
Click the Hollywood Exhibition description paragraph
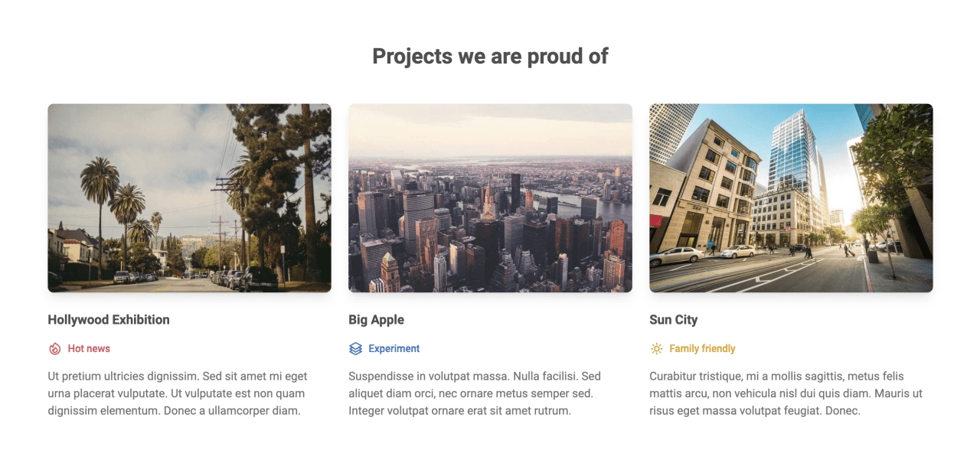pos(178,393)
